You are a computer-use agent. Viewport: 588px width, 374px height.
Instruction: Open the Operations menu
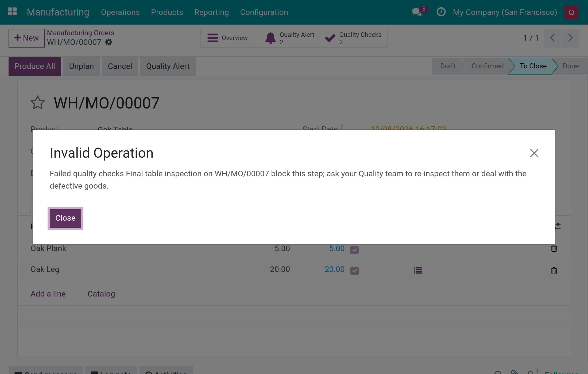pos(120,12)
